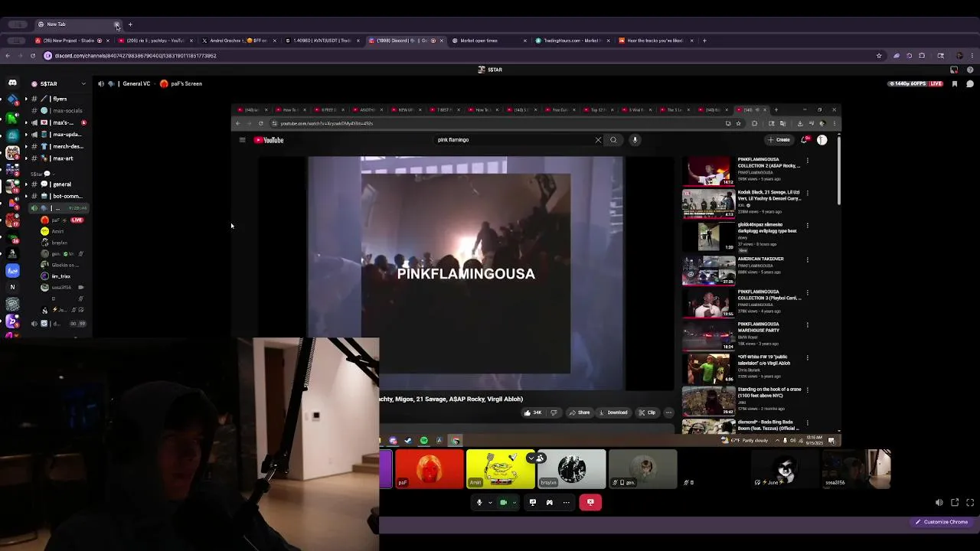Select the paF participant tile
This screenshot has height=551, width=980.
430,469
